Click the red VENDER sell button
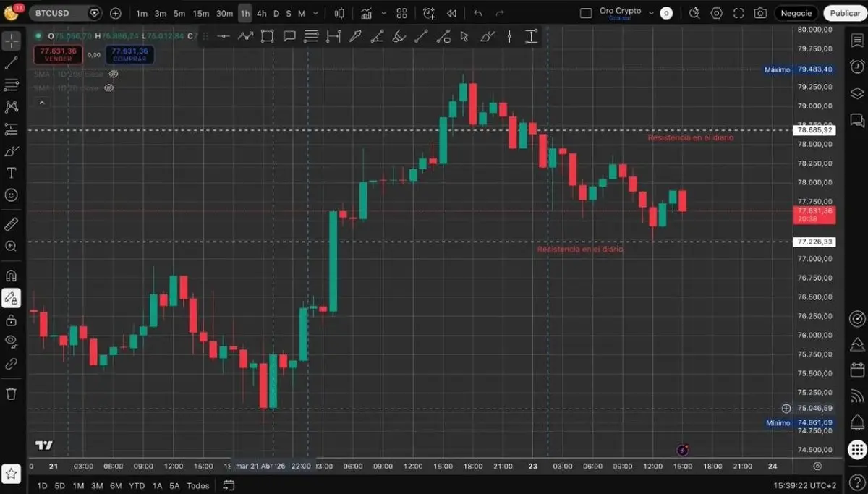Image resolution: width=868 pixels, height=494 pixels. click(x=59, y=54)
